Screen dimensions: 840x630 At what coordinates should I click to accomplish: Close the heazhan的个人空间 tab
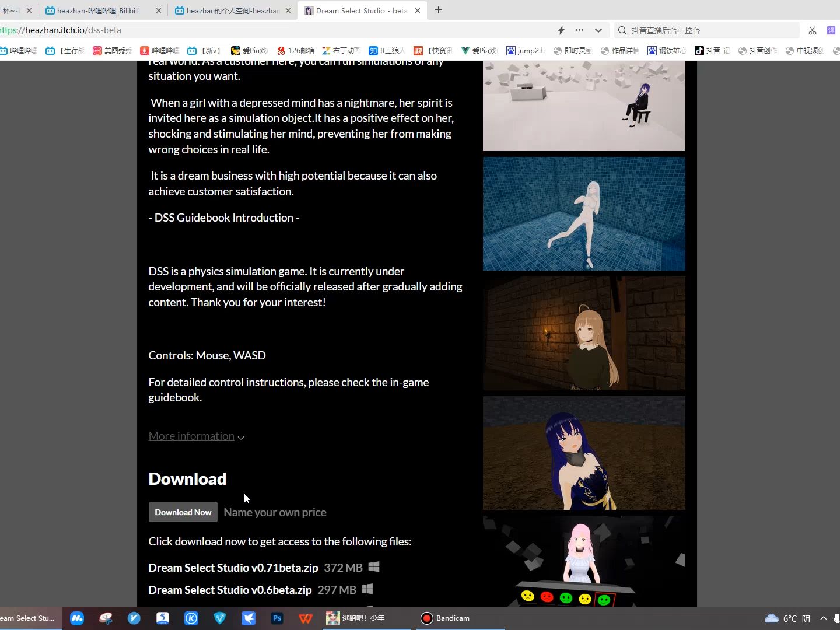[x=288, y=10]
